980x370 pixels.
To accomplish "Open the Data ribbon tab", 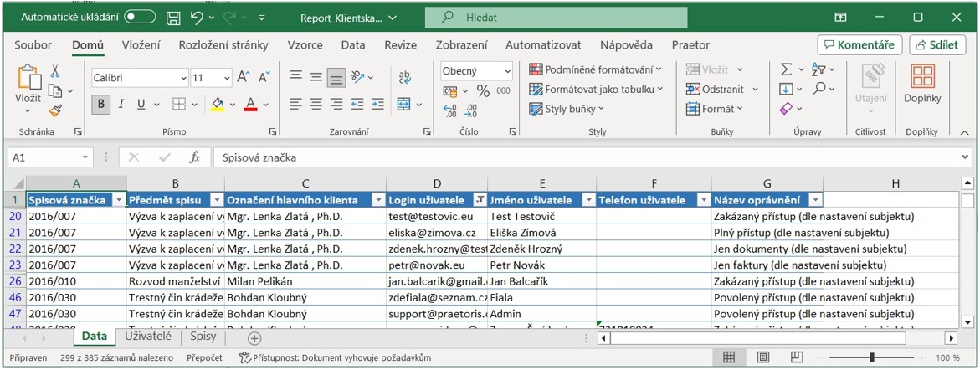I will coord(353,45).
